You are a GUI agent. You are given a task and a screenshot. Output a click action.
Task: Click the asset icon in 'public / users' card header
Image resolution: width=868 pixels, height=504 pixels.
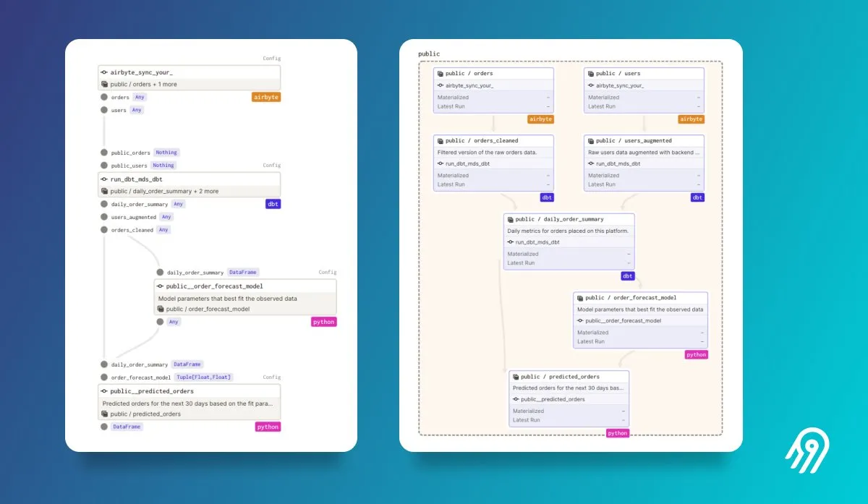(591, 74)
